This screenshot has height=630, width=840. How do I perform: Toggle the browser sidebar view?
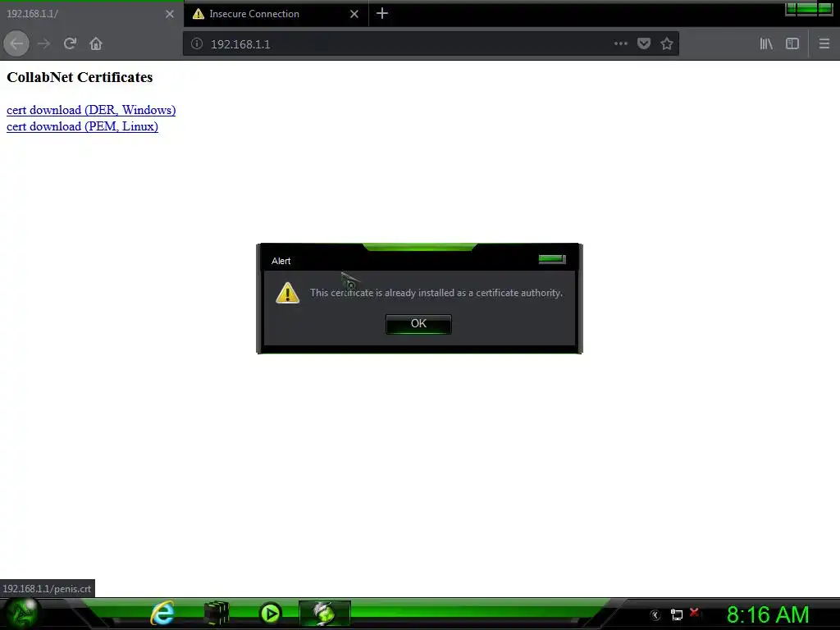(x=792, y=44)
